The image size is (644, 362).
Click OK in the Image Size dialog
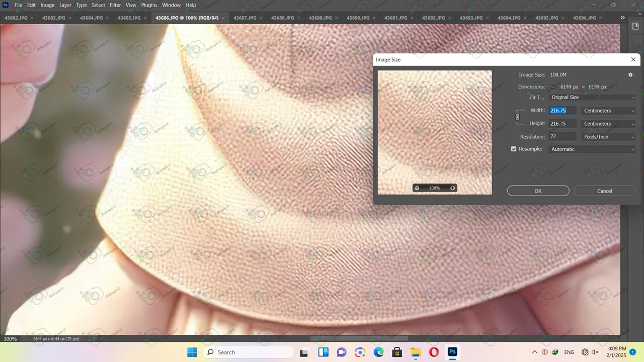(x=538, y=191)
